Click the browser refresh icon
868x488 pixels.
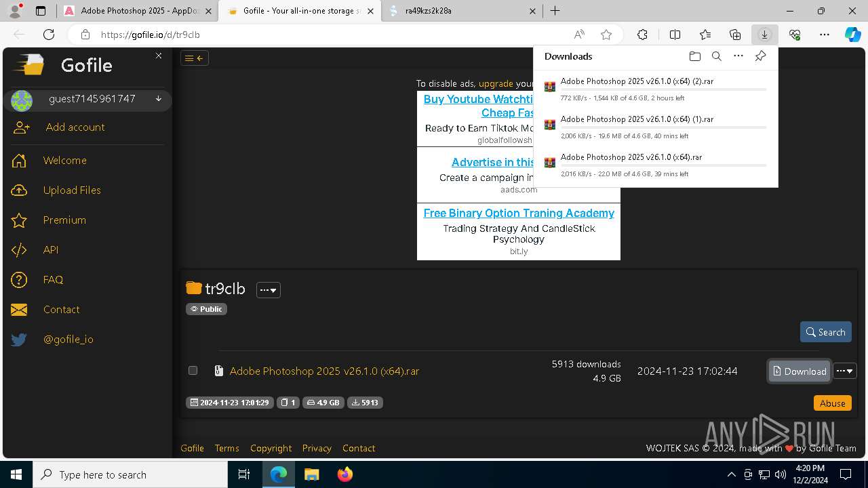point(49,35)
